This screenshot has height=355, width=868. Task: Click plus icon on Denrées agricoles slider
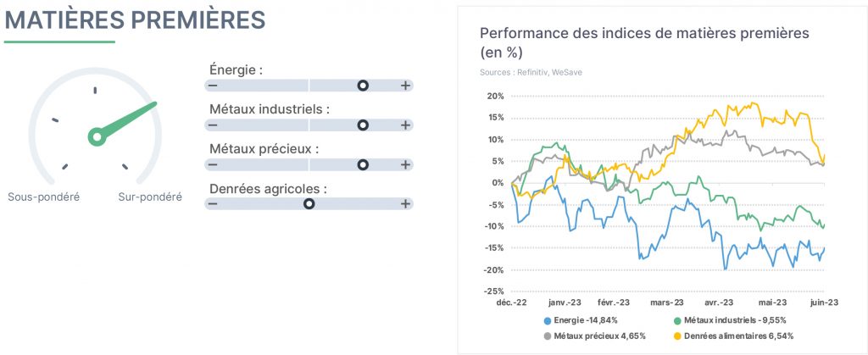(x=406, y=204)
